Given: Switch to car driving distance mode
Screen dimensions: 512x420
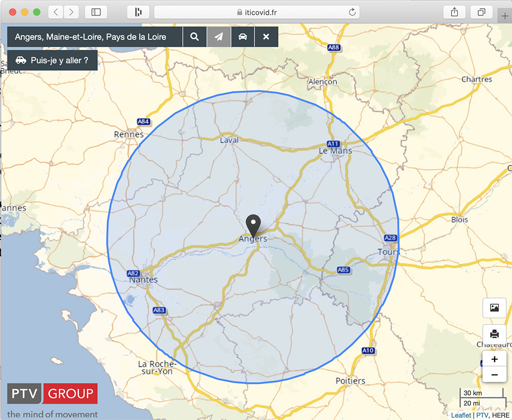Looking at the screenshot, I should [243, 37].
